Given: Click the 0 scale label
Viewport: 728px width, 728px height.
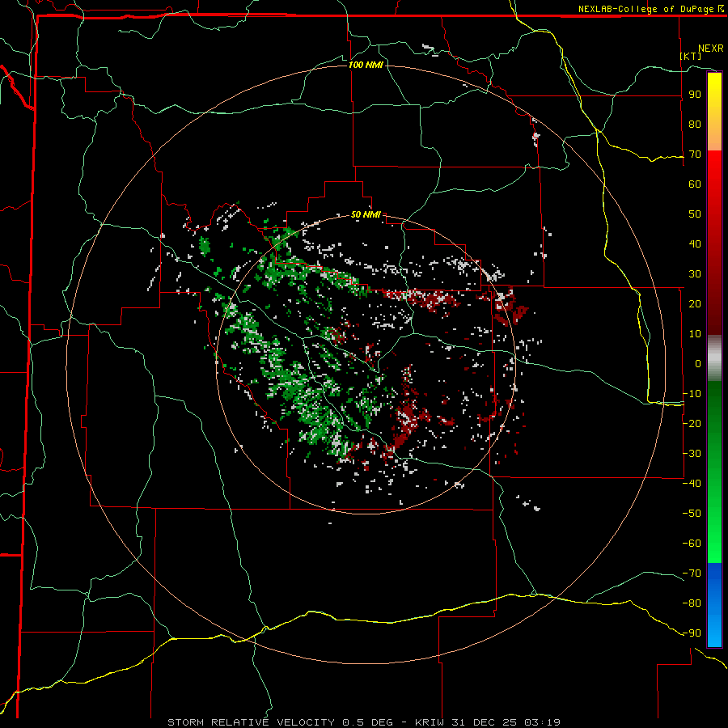Looking at the screenshot, I should 698,363.
